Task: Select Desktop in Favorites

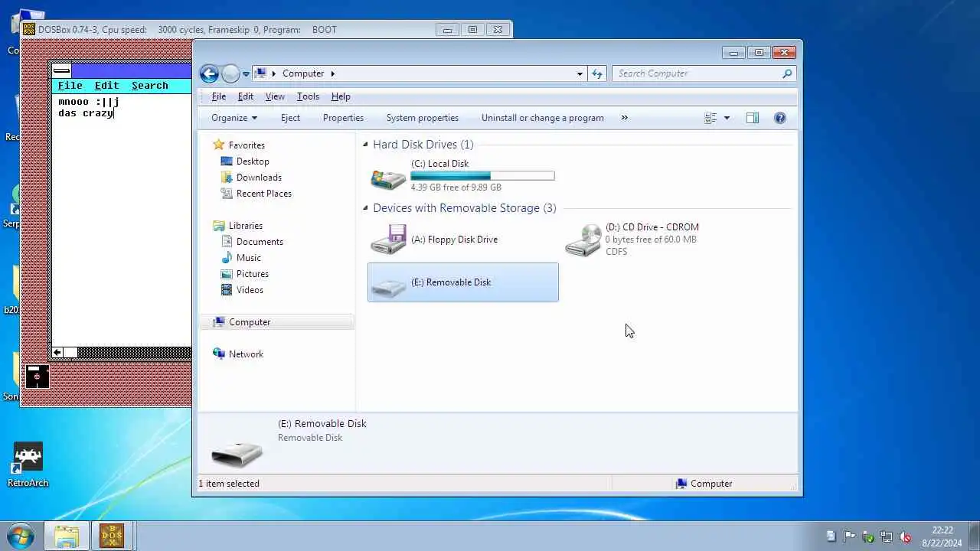Action: tap(253, 161)
